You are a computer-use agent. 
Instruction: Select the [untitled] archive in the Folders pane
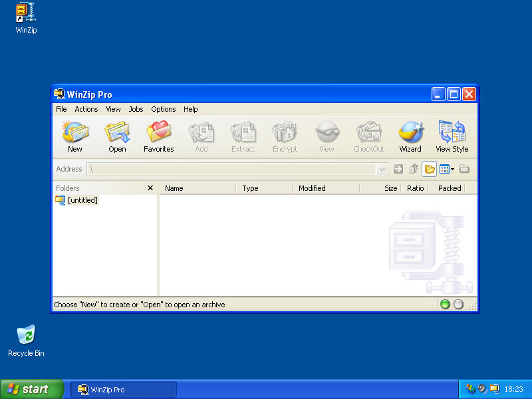tap(82, 199)
